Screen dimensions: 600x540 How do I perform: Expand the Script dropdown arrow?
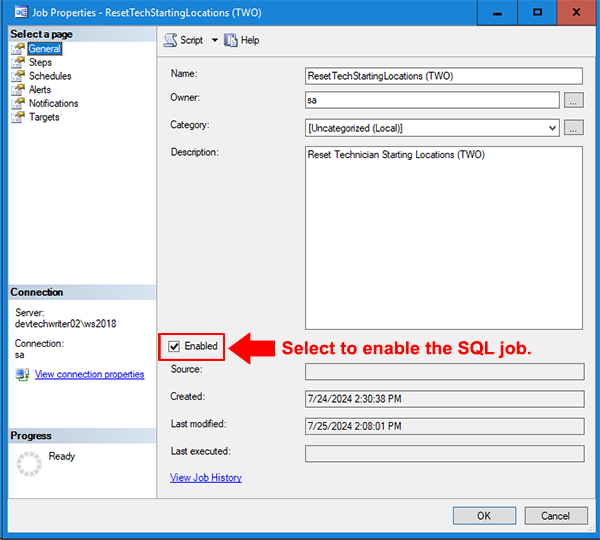click(x=214, y=40)
